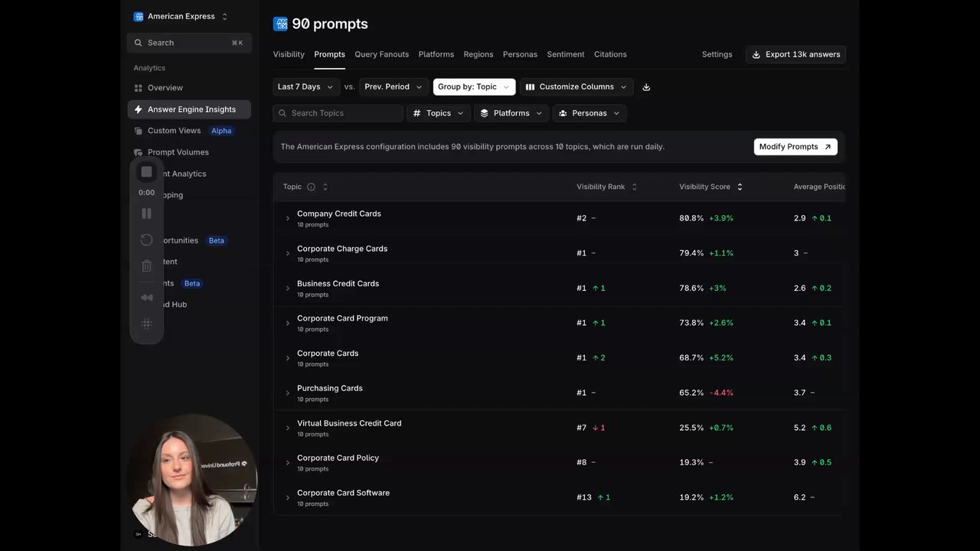The height and width of the screenshot is (551, 980).
Task: Sort by the Topic column arrows
Action: pos(325,187)
